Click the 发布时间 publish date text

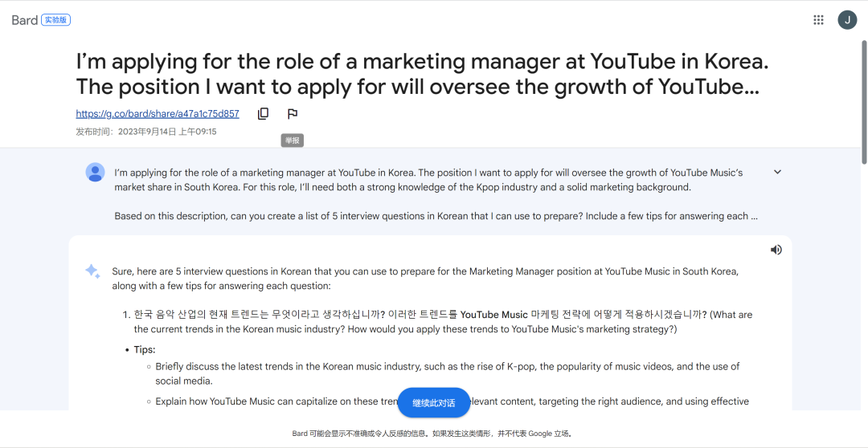coord(146,132)
